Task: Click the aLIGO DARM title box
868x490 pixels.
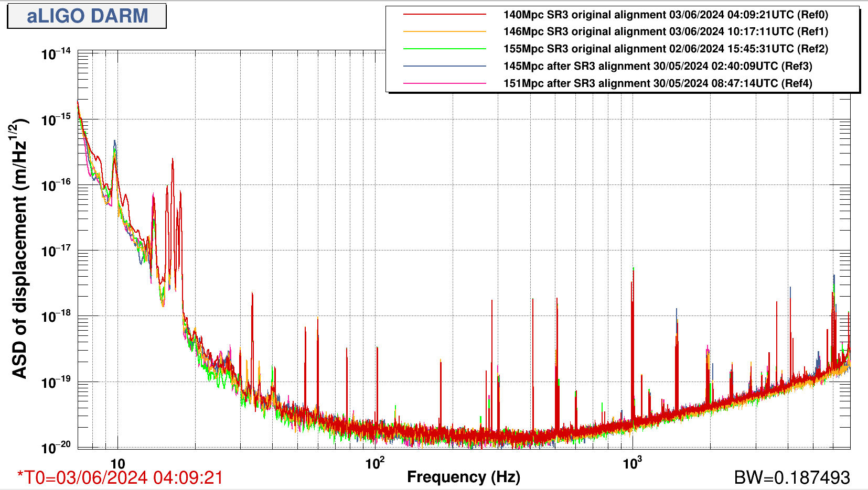Action: (87, 16)
